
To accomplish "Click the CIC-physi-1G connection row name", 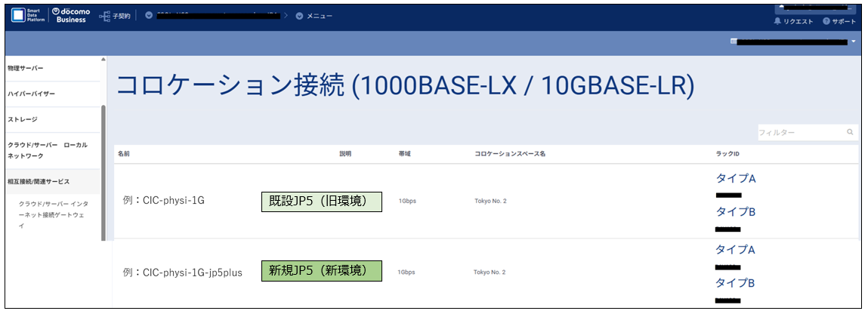I will point(163,201).
